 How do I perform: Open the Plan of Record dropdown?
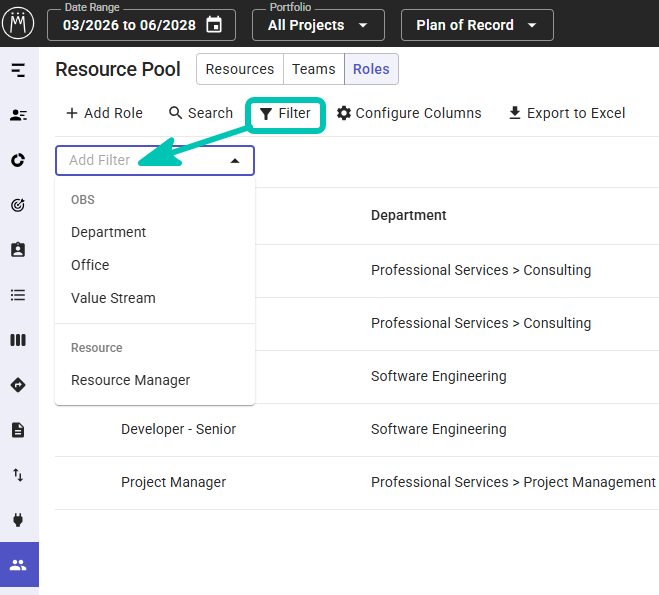(x=477, y=25)
